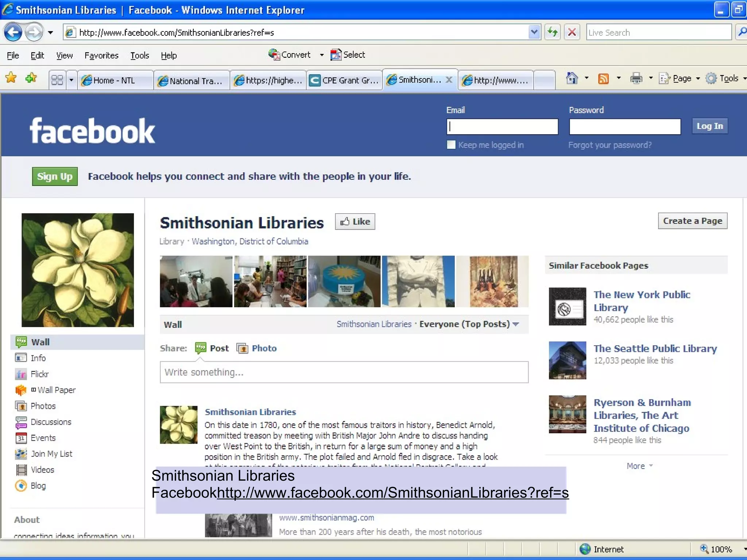Viewport: 747px width, 560px height.
Task: Open the Edit menu
Action: pos(37,55)
